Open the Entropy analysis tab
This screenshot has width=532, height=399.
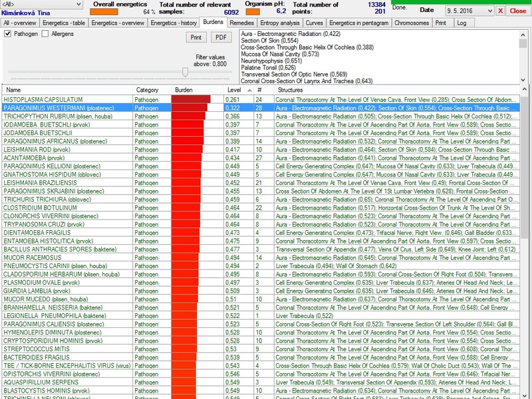coord(280,23)
